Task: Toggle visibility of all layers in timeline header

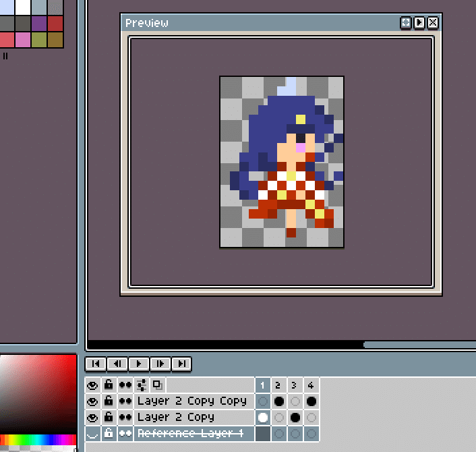Action: pos(92,385)
